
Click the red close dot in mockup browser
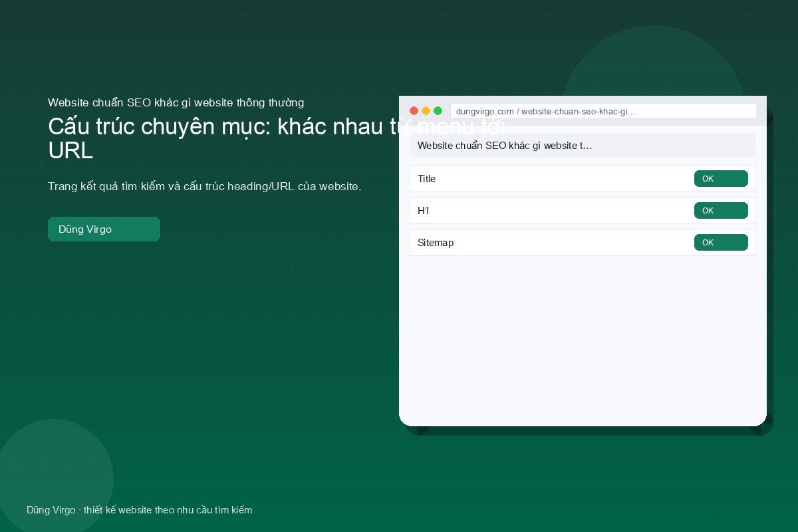point(414,111)
